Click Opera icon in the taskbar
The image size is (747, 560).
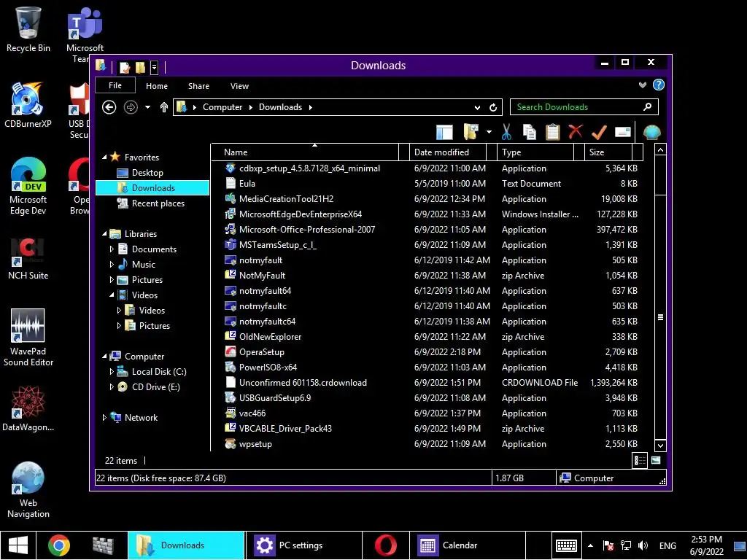385,545
